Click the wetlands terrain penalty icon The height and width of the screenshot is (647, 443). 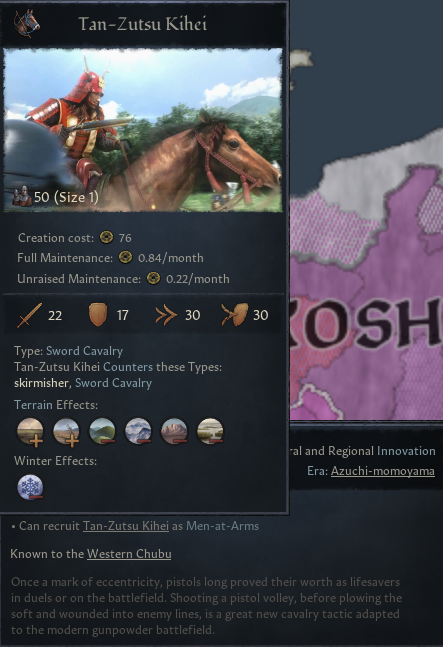pos(210,431)
